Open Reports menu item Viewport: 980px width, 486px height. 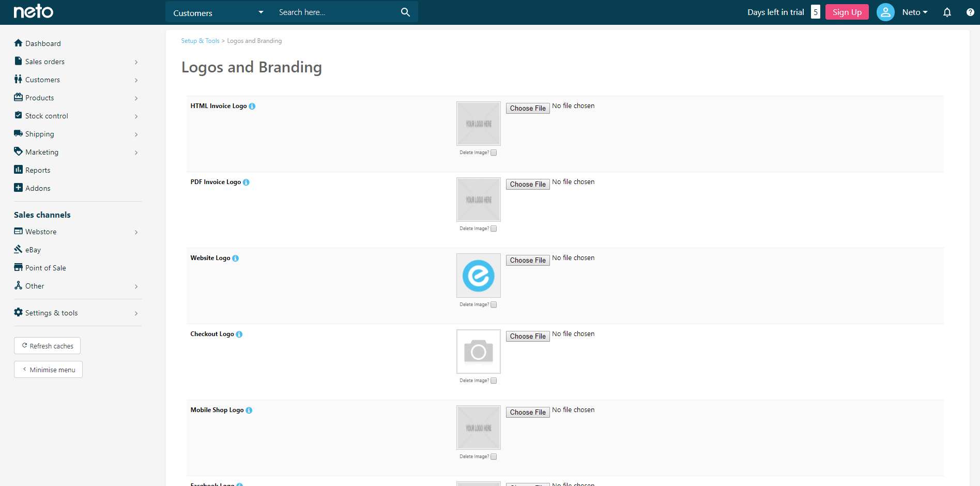[38, 170]
